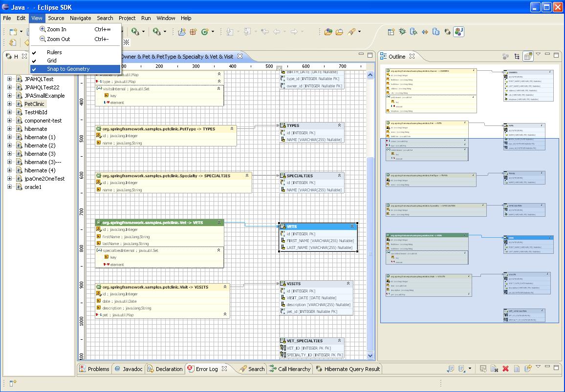Open the Navigate menu
The height and width of the screenshot is (392, 565).
80,18
